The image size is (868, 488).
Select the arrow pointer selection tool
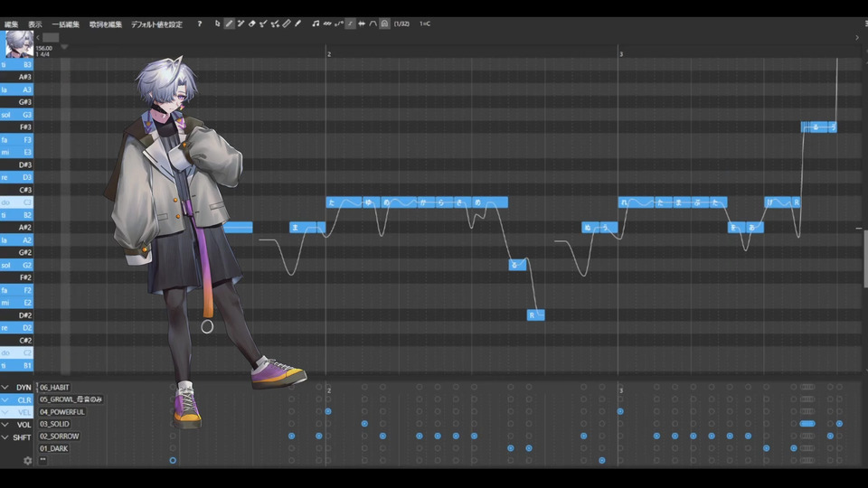(218, 23)
